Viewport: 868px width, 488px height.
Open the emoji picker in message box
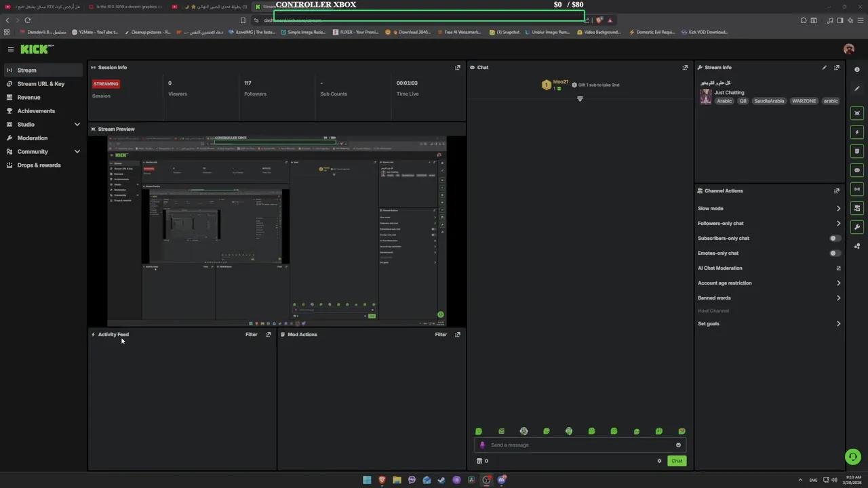(x=678, y=445)
